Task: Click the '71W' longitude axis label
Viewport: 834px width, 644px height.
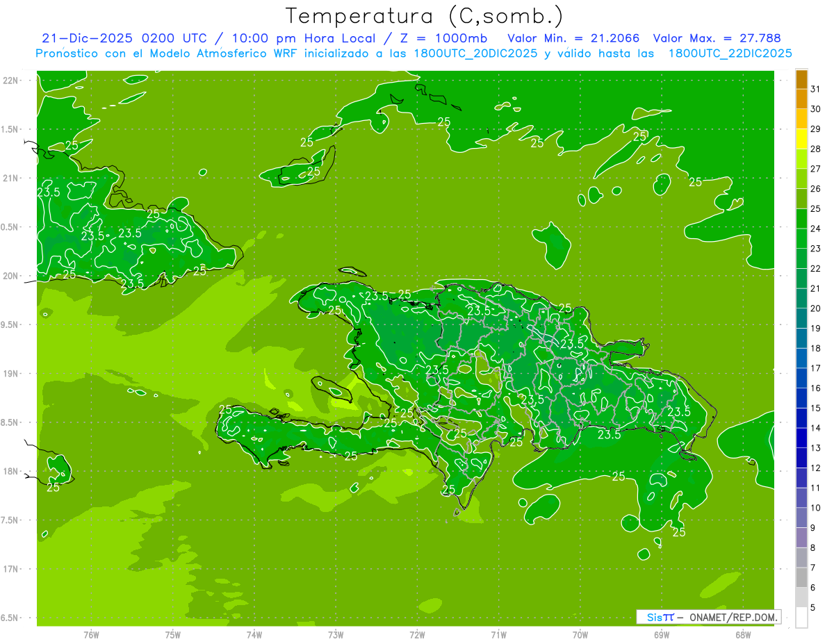Action: [x=498, y=634]
